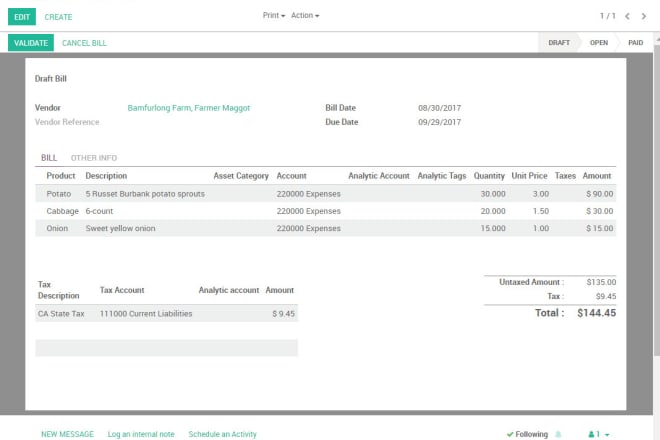The image size is (660, 440).
Task: Open vendor Bamfurlong Farm, Farmer Maggot link
Action: pos(189,108)
